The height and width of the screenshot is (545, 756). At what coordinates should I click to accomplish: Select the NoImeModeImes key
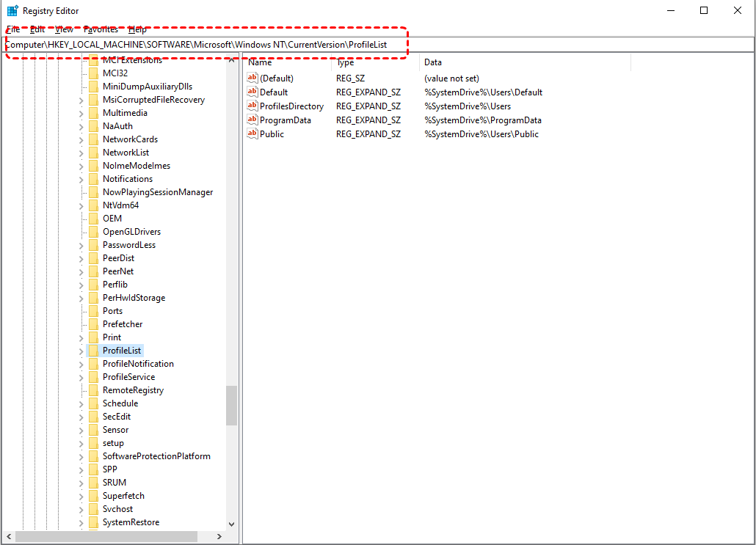click(x=137, y=166)
